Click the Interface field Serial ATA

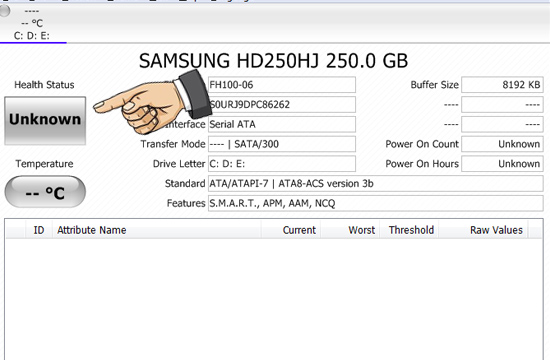[282, 124]
